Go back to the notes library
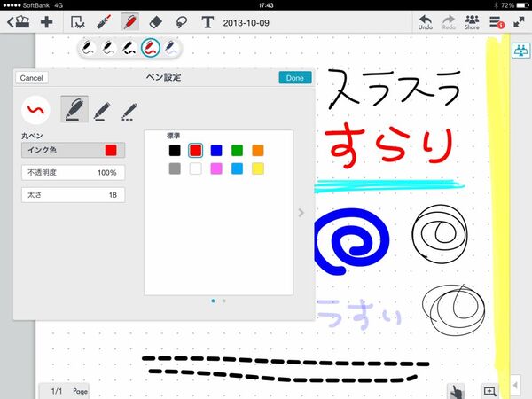532x399 pixels. click(x=19, y=22)
